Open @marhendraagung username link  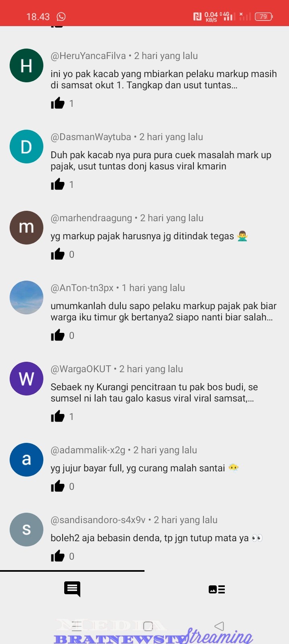point(91,218)
